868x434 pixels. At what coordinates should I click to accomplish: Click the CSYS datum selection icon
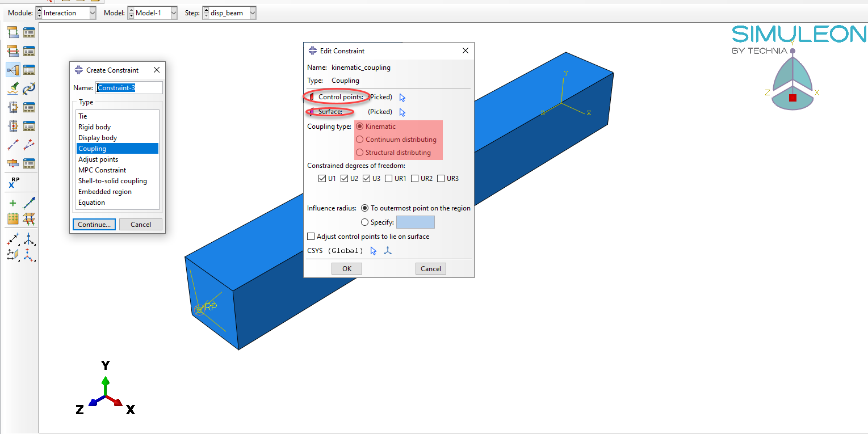tap(388, 250)
